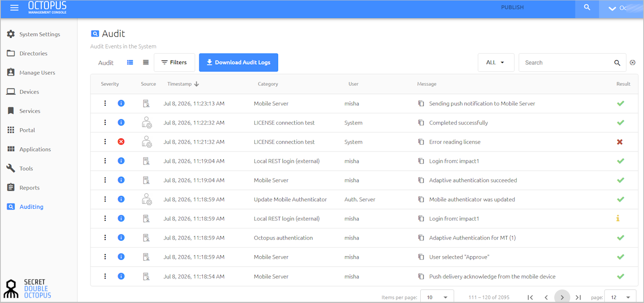The height and width of the screenshot is (303, 644).
Task: Select Auditing in the sidebar
Action: click(x=25, y=207)
